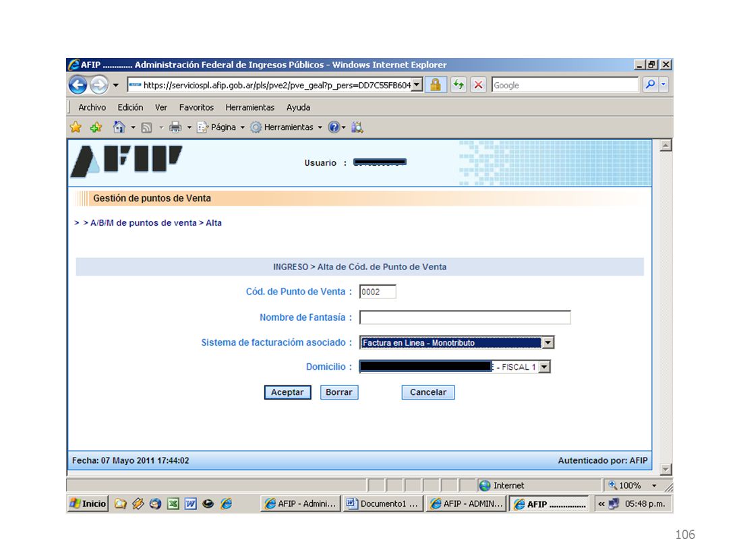Expand the zoom level dropdown arrow
The width and height of the screenshot is (739, 560).
pyautogui.click(x=654, y=485)
